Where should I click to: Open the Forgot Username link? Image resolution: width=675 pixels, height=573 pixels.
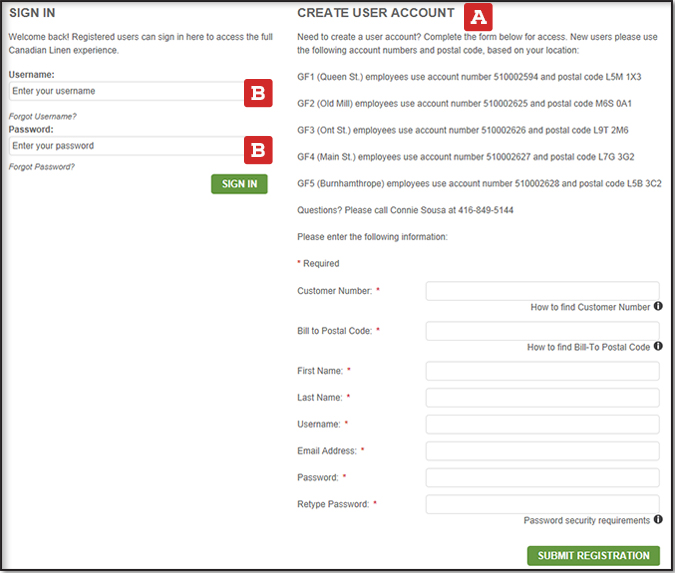pyautogui.click(x=42, y=116)
